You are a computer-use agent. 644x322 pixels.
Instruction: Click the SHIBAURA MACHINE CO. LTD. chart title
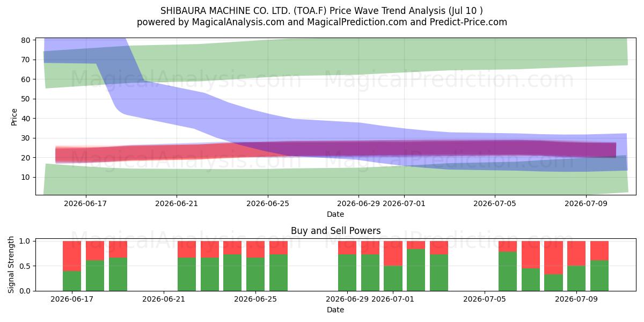point(322,11)
